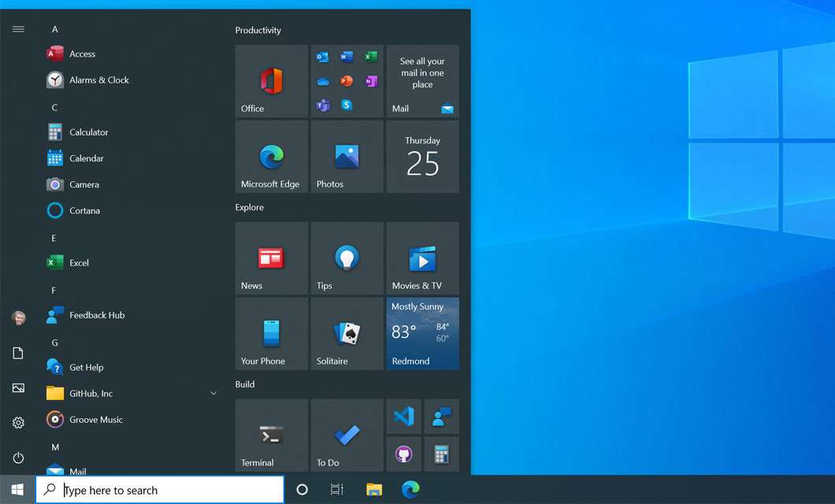Open Settings via the gear icon

(x=18, y=423)
